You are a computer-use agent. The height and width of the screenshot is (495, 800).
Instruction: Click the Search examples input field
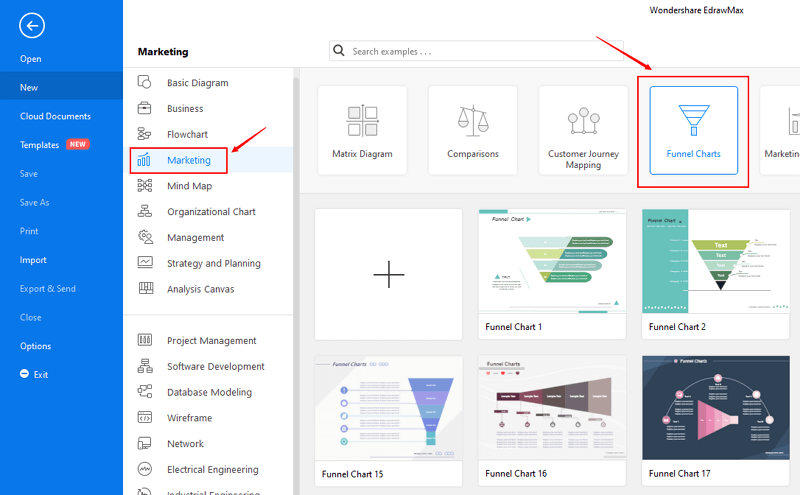click(477, 51)
